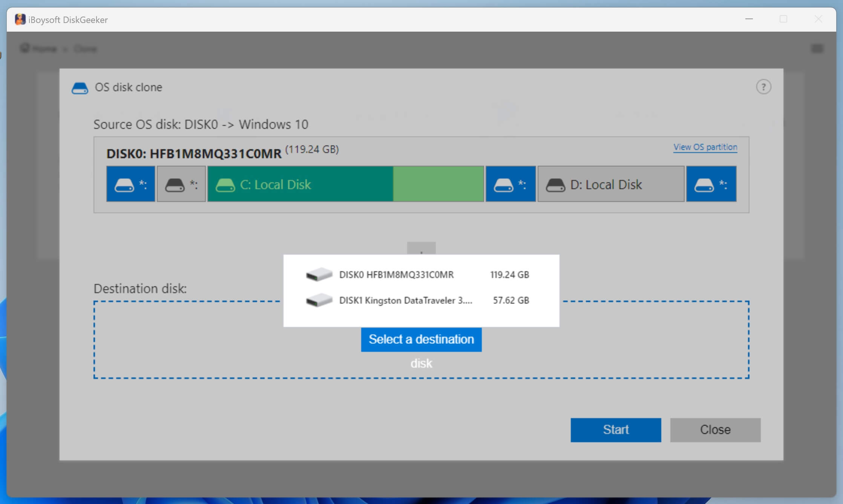The image size is (843, 504).
Task: Click the 57.62 GB size text
Action: tap(511, 300)
